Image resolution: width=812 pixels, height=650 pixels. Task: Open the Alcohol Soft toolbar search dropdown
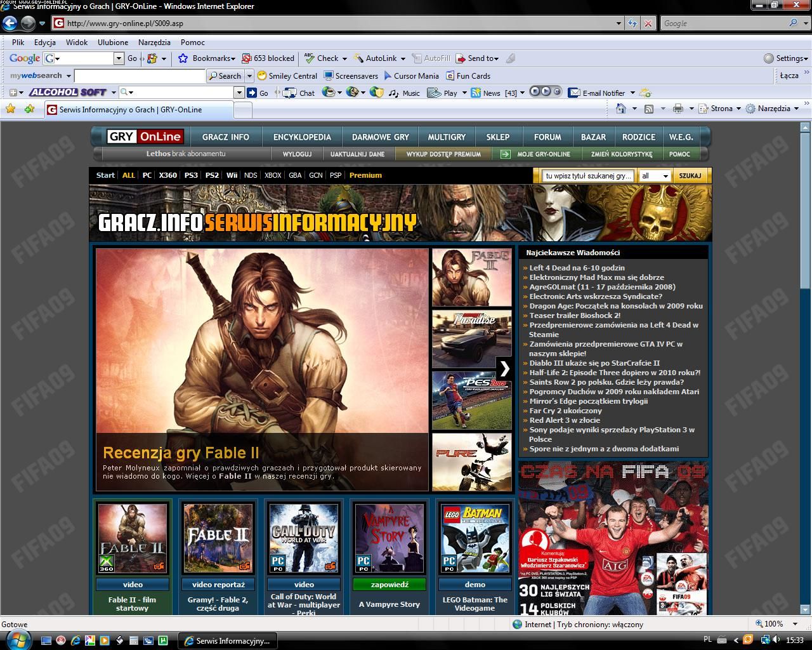point(239,93)
